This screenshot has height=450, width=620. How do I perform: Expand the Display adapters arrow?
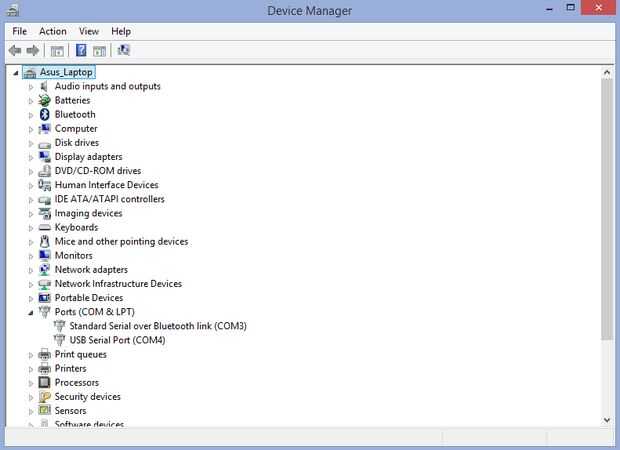pos(31,157)
